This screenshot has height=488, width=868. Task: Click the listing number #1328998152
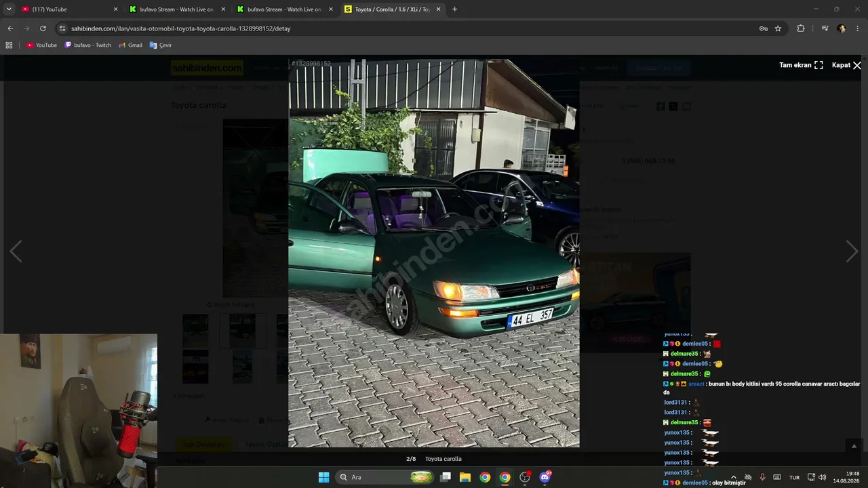311,64
